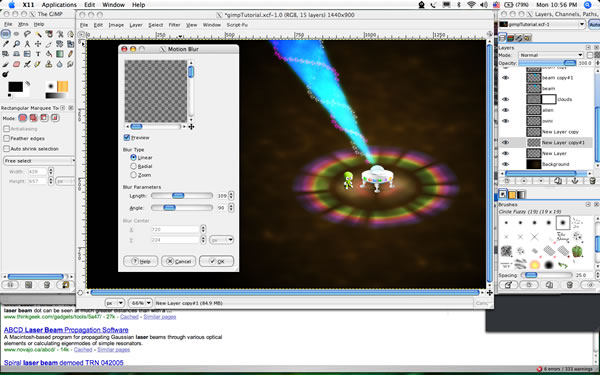This screenshot has width=600, height=375.
Task: Open the Spiral laser beam demoed link
Action: 64,362
